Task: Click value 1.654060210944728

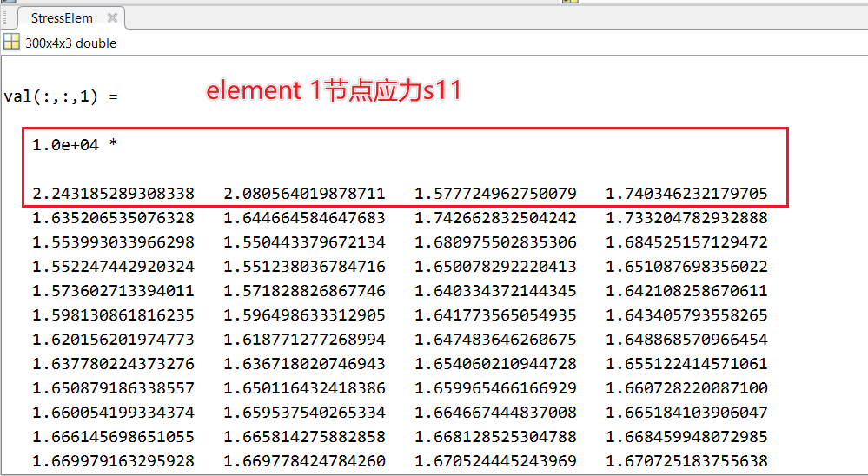Action: tap(495, 364)
